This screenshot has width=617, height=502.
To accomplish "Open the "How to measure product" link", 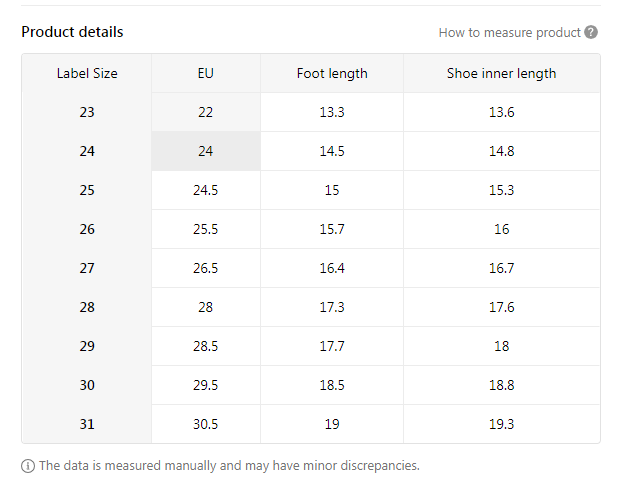I will point(509,32).
